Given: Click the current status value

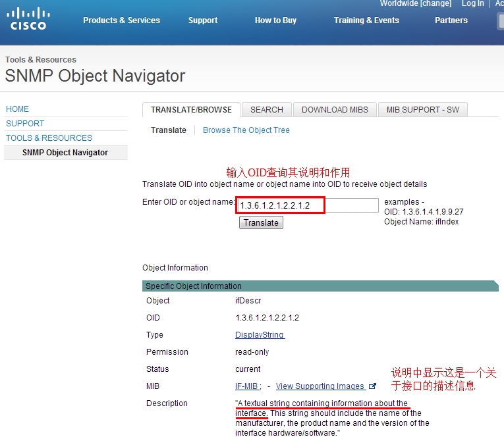Looking at the screenshot, I should tap(248, 369).
